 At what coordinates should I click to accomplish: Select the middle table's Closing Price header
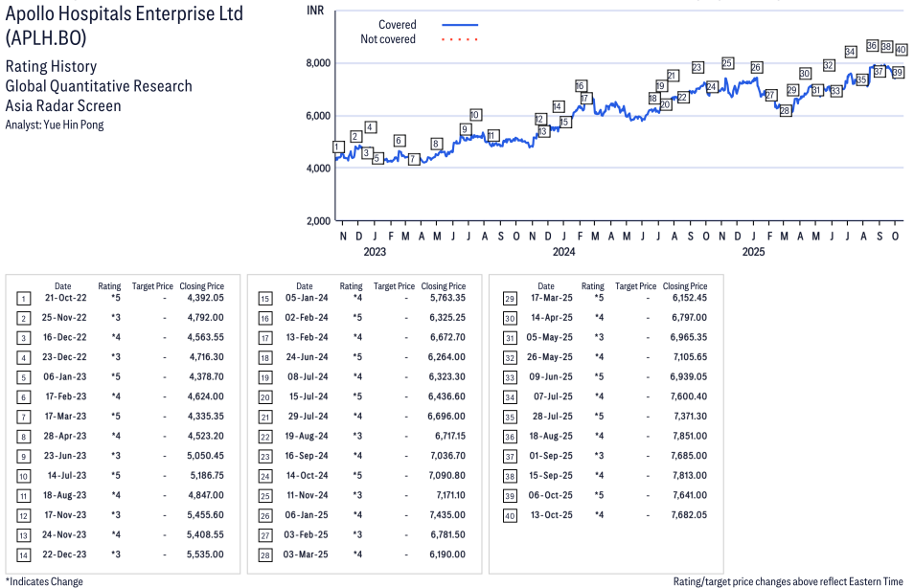443,285
